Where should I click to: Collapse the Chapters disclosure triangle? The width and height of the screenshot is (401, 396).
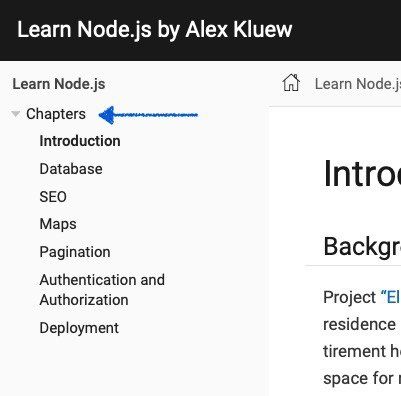tap(15, 114)
